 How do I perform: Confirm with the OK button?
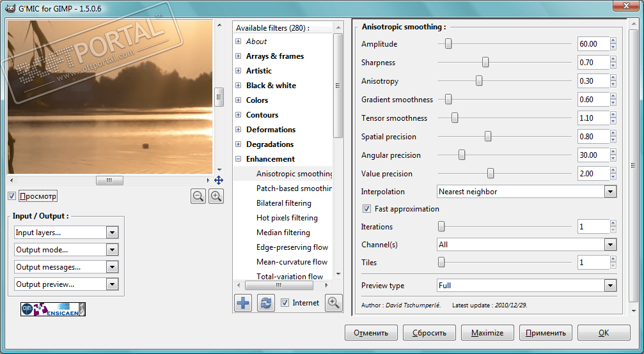[604, 333]
